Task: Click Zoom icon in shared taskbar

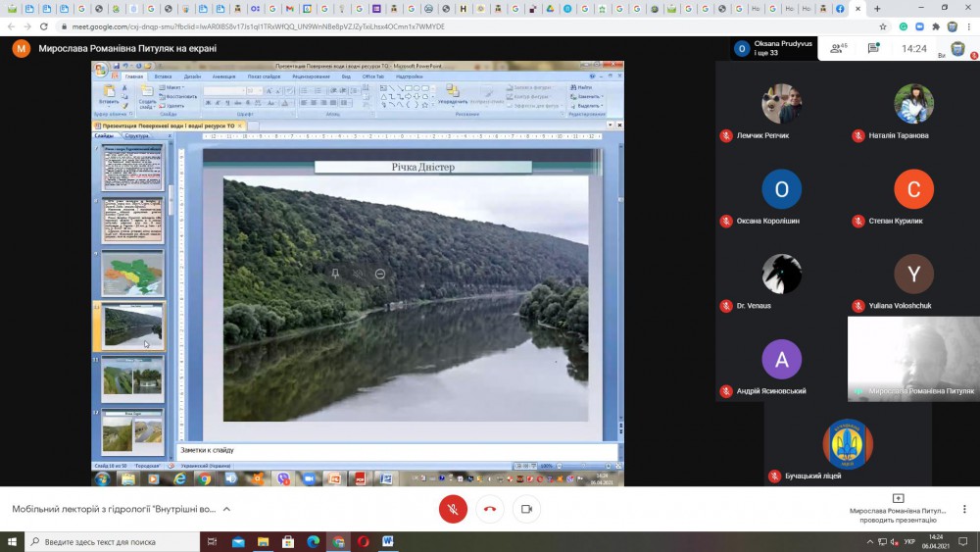Action: click(309, 478)
